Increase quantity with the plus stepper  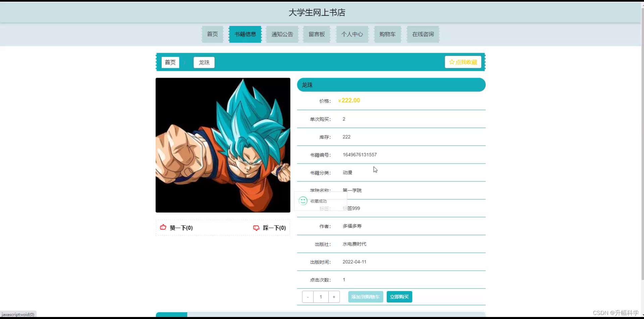pos(334,297)
